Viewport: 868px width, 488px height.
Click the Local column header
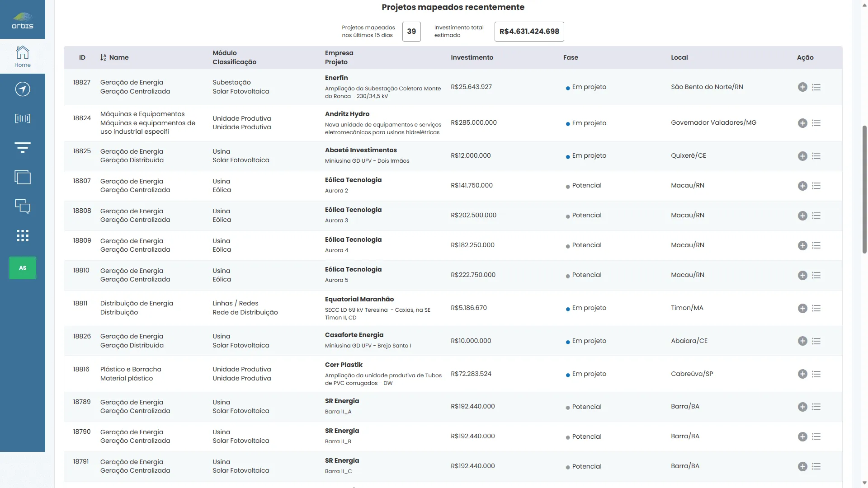tap(679, 57)
